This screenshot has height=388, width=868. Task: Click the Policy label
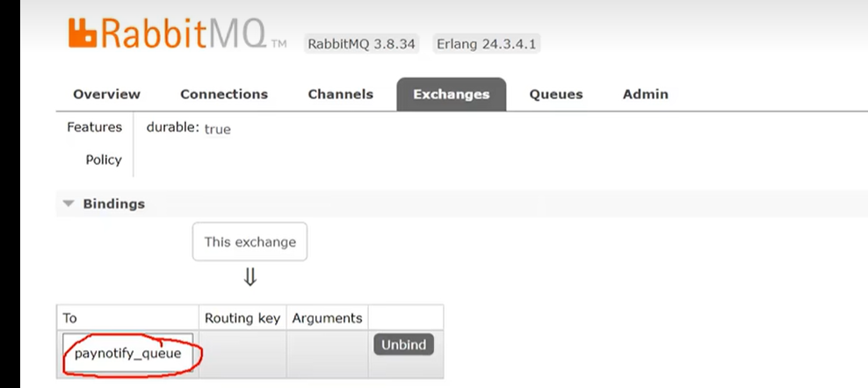(104, 160)
